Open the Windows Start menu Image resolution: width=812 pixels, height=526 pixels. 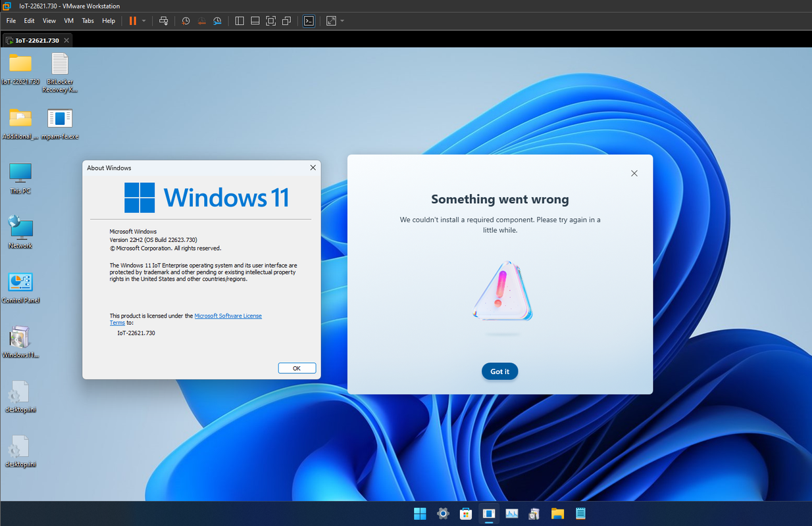click(420, 514)
